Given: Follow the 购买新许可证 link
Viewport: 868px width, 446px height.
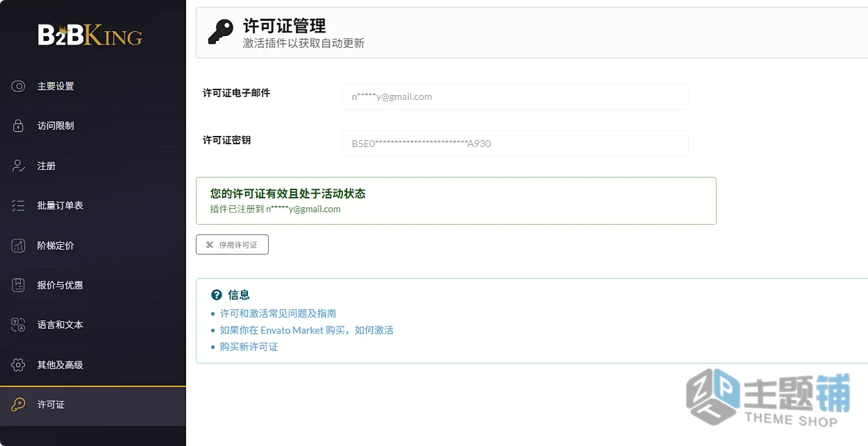Looking at the screenshot, I should point(249,347).
